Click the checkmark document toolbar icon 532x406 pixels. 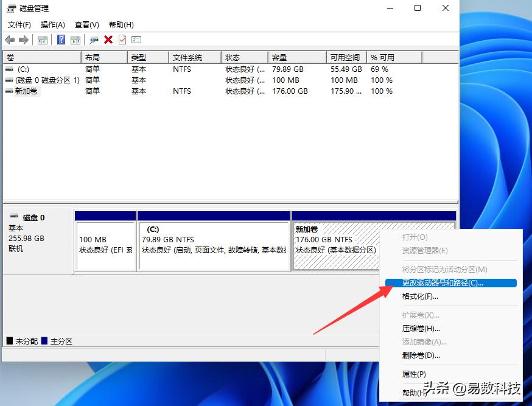(x=122, y=40)
